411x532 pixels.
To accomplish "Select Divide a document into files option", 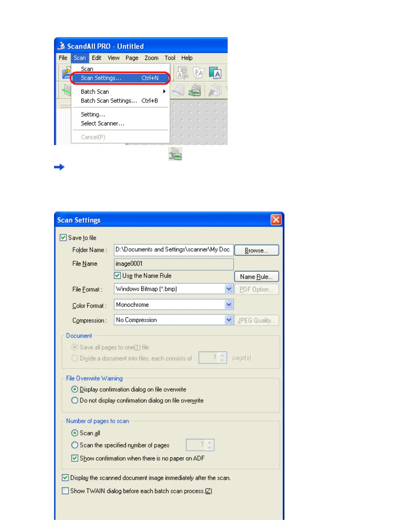I will point(75,358).
